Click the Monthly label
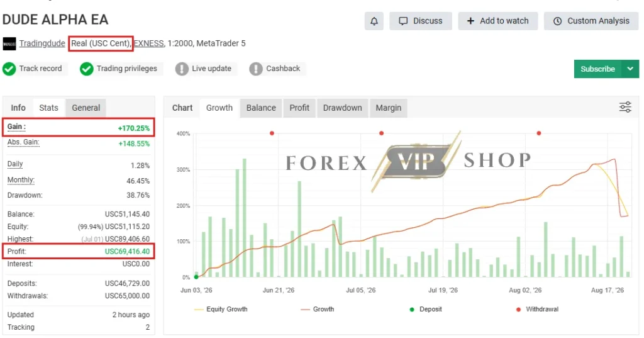The image size is (644, 338). [x=21, y=180]
